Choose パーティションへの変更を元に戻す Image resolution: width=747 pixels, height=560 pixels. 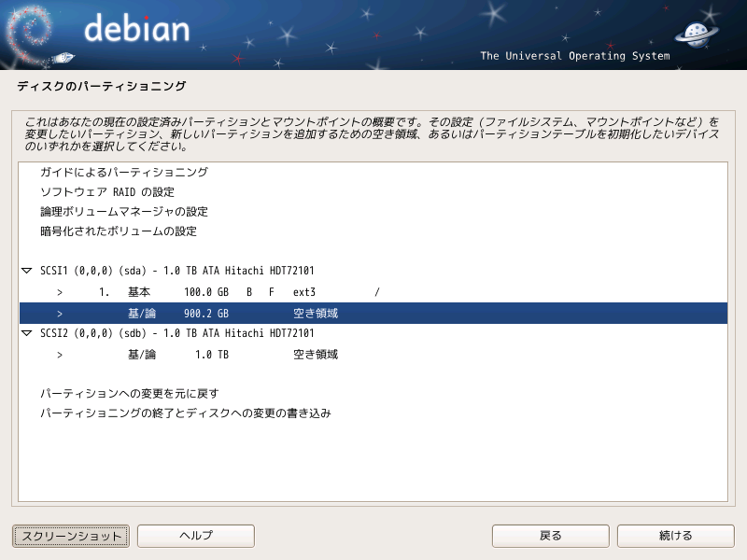point(130,394)
